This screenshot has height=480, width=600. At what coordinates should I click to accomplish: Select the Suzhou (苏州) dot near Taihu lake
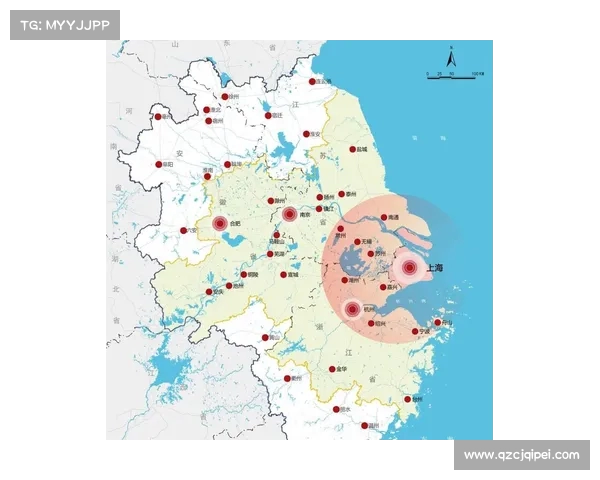370,254
